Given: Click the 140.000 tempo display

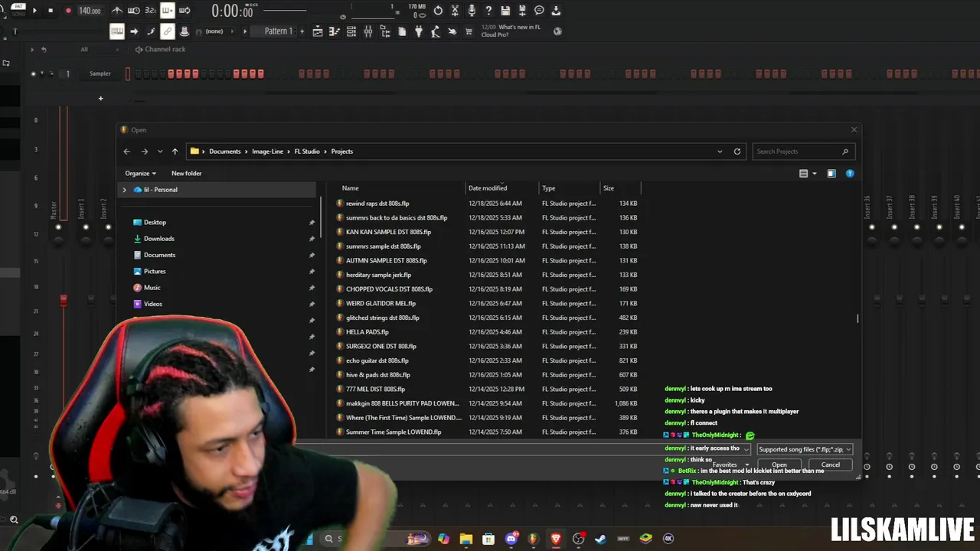Looking at the screenshot, I should [x=90, y=11].
